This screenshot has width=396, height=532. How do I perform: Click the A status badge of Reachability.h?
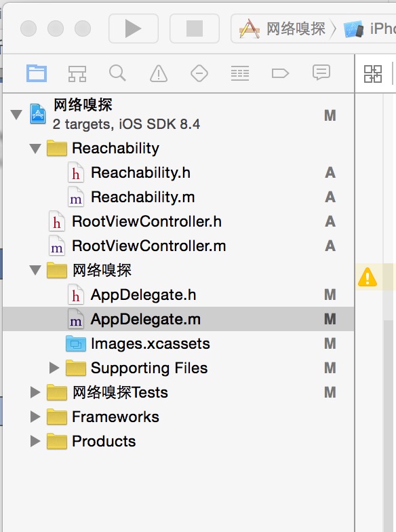[330, 172]
